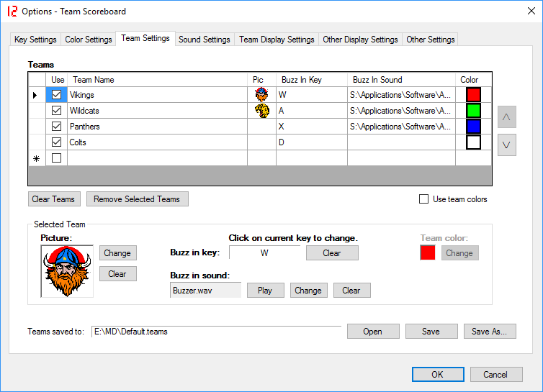Open the Other Display Settings tab
Image resolution: width=543 pixels, height=392 pixels.
coord(360,40)
